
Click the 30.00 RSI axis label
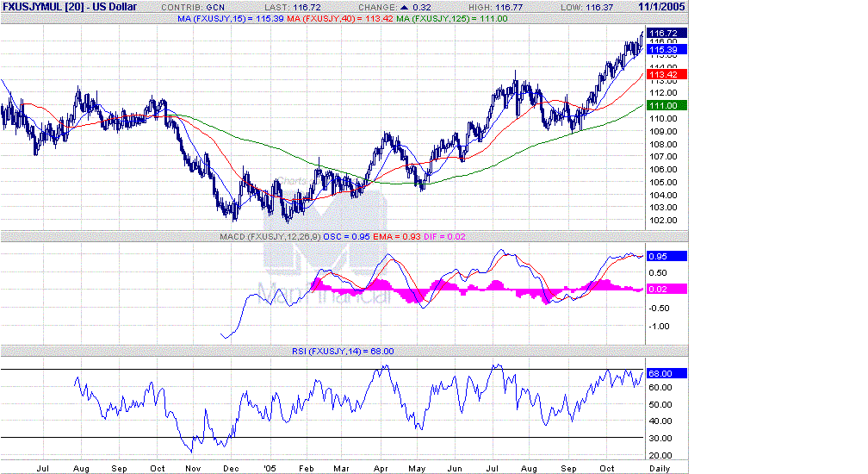click(660, 439)
